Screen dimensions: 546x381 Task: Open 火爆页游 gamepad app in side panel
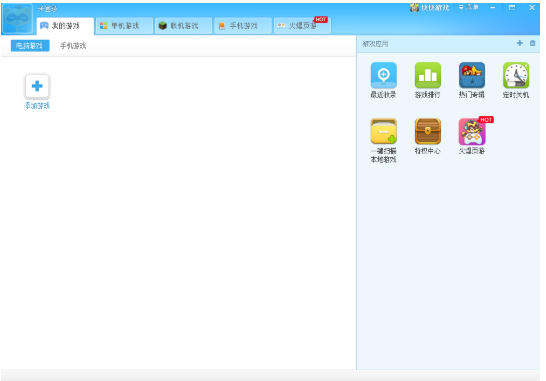click(x=472, y=132)
